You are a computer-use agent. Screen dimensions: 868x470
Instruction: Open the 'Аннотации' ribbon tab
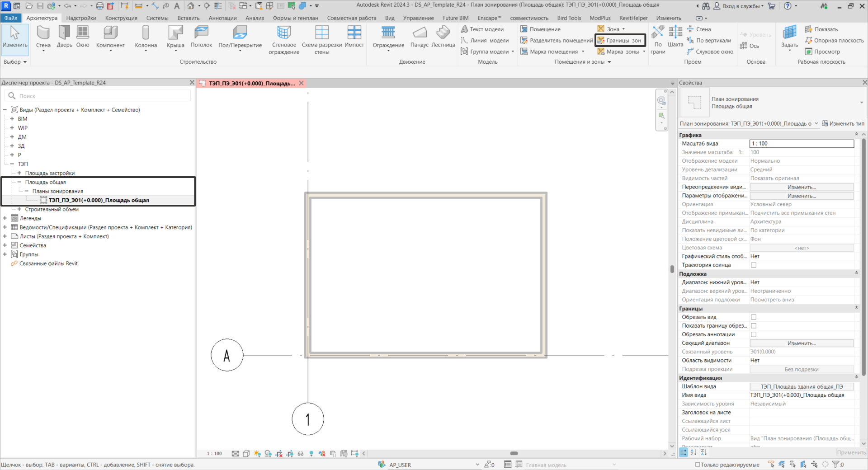click(x=222, y=18)
